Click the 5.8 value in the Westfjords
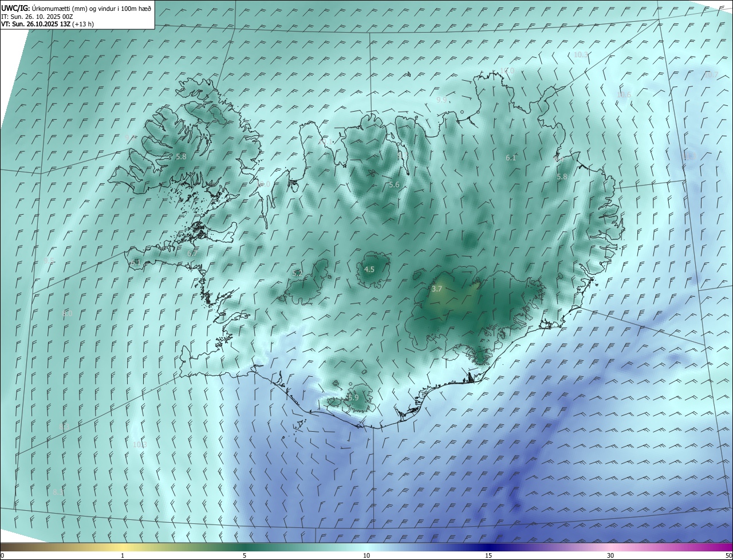The image size is (733, 560). pos(181,156)
